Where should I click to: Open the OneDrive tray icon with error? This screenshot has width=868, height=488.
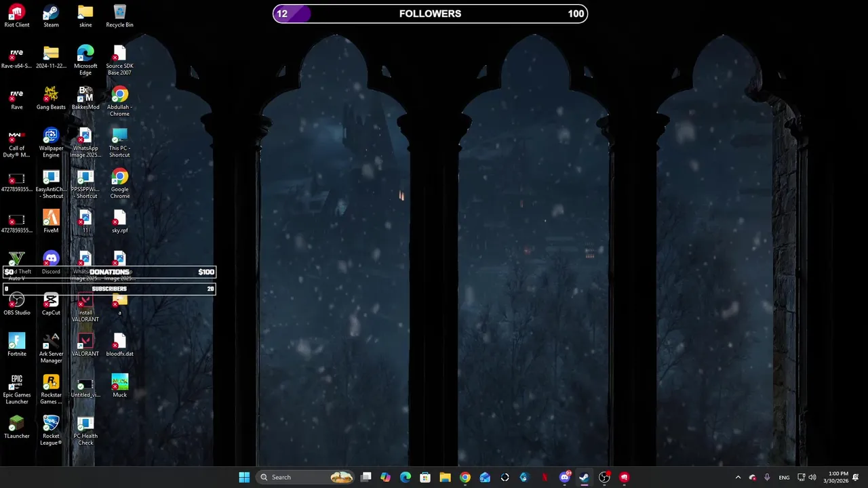tap(752, 477)
